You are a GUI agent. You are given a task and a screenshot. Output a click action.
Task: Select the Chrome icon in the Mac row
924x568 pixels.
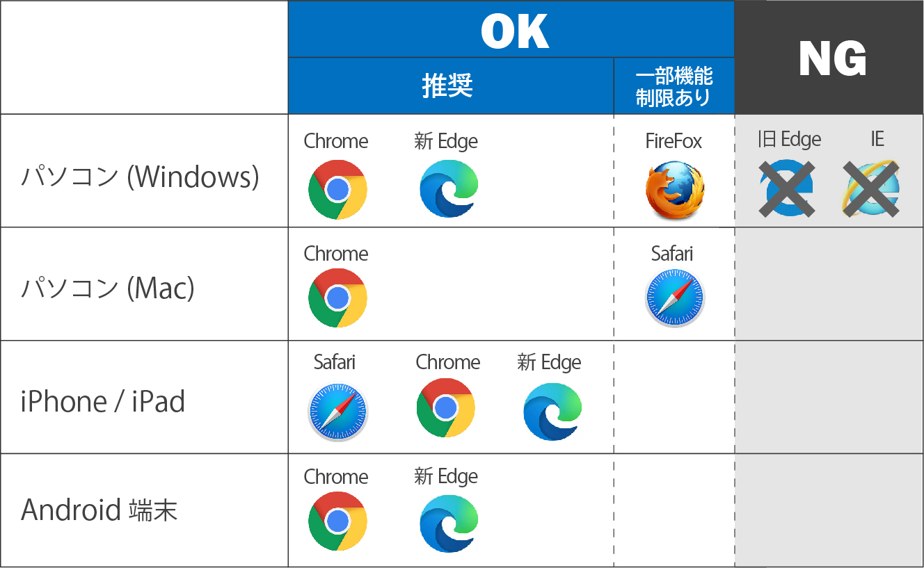point(337,298)
